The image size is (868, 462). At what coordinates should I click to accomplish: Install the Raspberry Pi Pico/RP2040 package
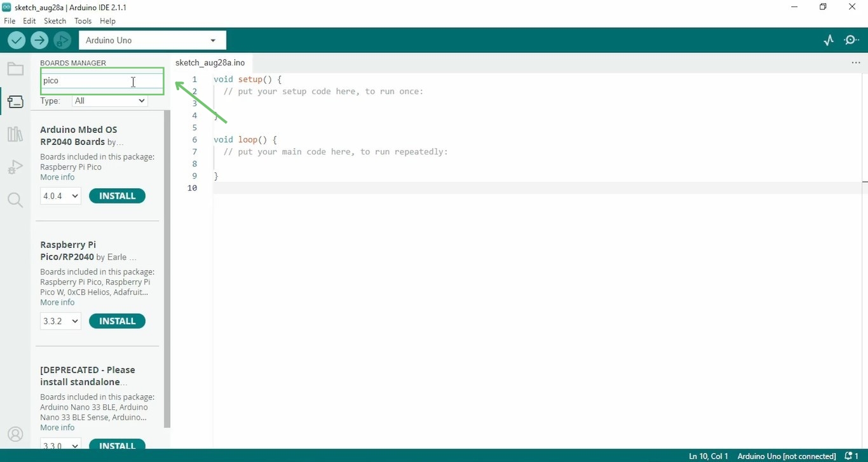(x=117, y=321)
